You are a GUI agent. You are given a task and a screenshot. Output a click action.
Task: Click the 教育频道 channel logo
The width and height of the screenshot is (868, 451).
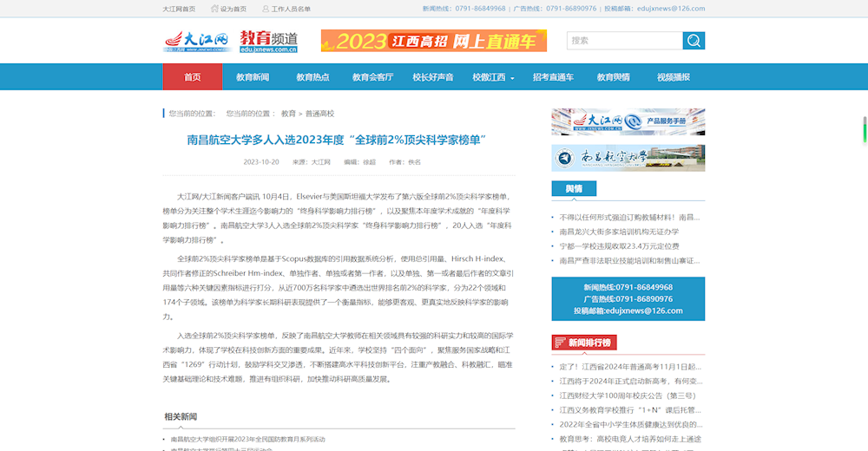tap(269, 41)
